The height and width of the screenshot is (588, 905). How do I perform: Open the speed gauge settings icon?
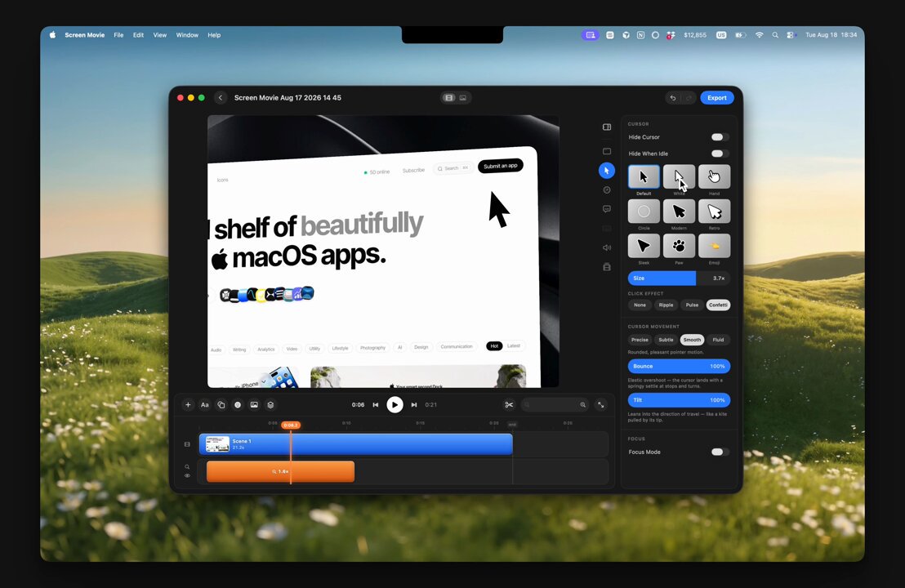(607, 189)
